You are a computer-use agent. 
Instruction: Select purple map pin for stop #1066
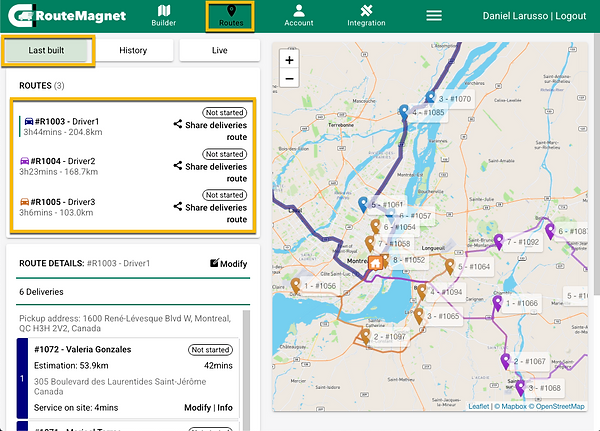[x=497, y=303]
